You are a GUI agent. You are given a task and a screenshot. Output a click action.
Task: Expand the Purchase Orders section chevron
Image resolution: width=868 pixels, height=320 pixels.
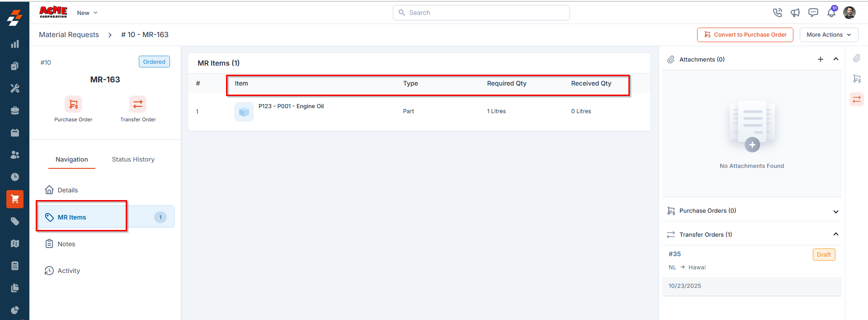coord(836,211)
